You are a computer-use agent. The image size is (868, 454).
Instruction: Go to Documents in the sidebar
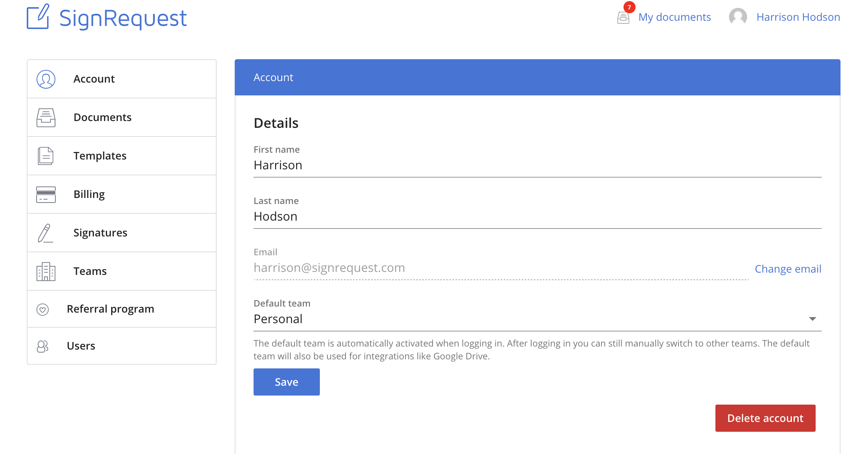[x=122, y=117]
